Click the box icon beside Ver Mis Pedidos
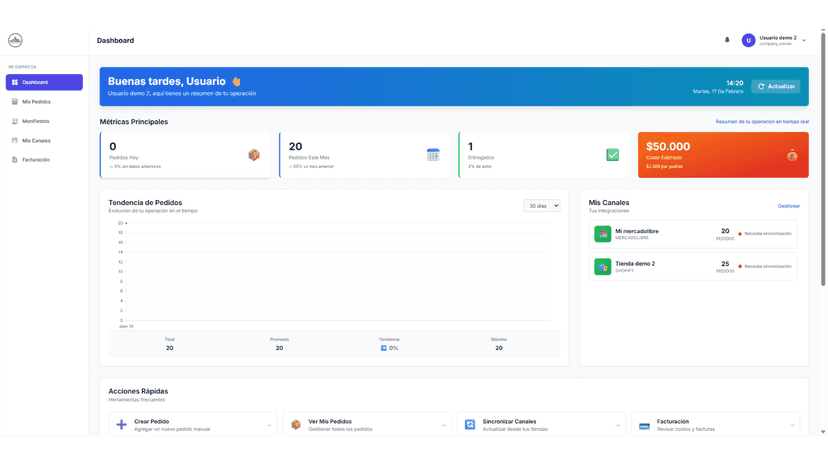This screenshot has height=466, width=828. pos(296,425)
